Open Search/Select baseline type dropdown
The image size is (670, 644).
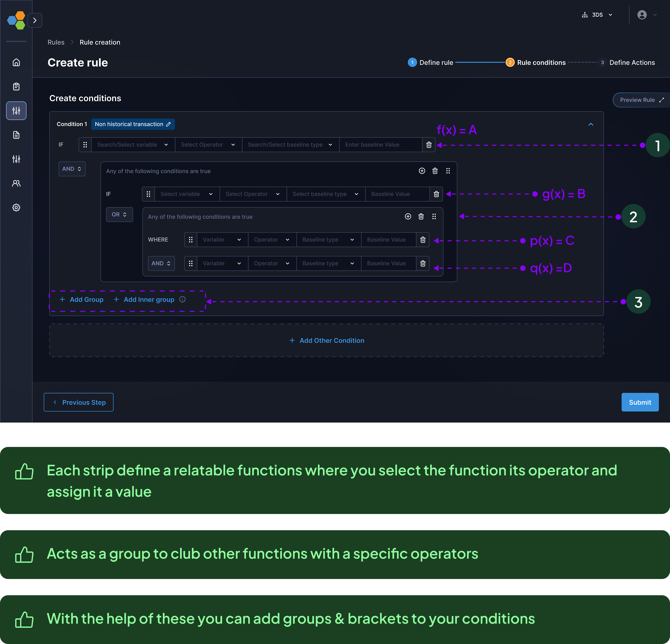[290, 145]
